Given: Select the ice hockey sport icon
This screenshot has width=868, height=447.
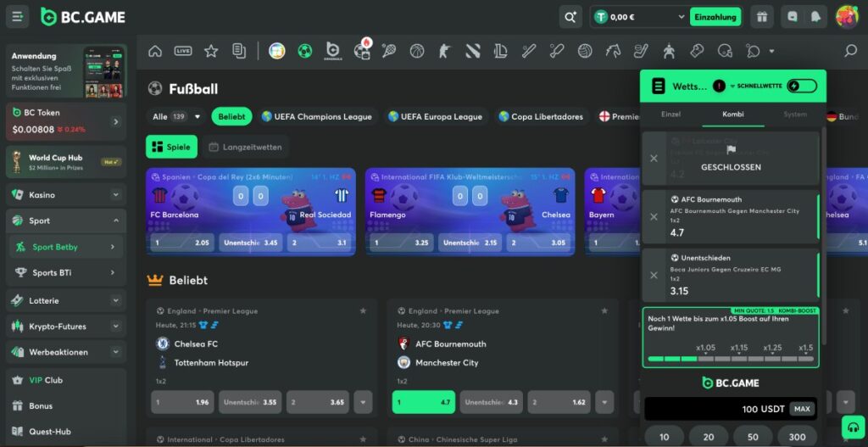Looking at the screenshot, I should coord(641,52).
